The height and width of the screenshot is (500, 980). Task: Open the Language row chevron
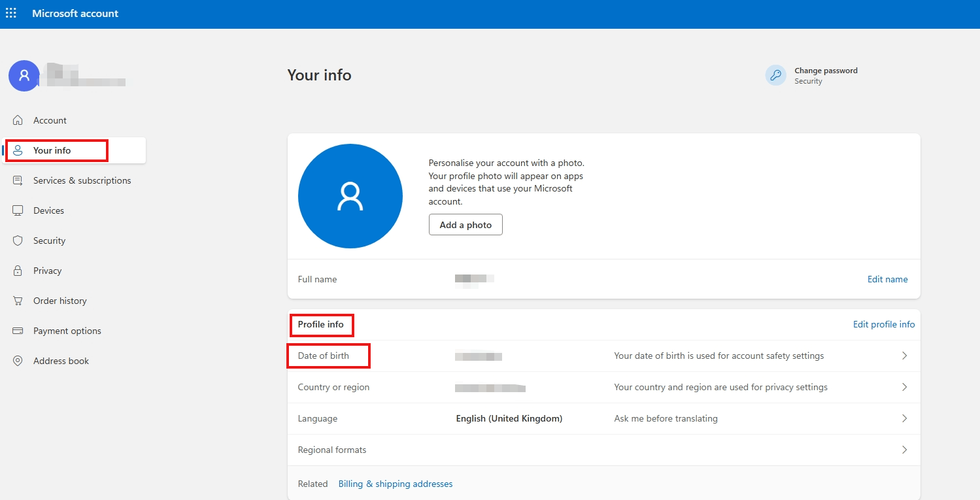905,418
